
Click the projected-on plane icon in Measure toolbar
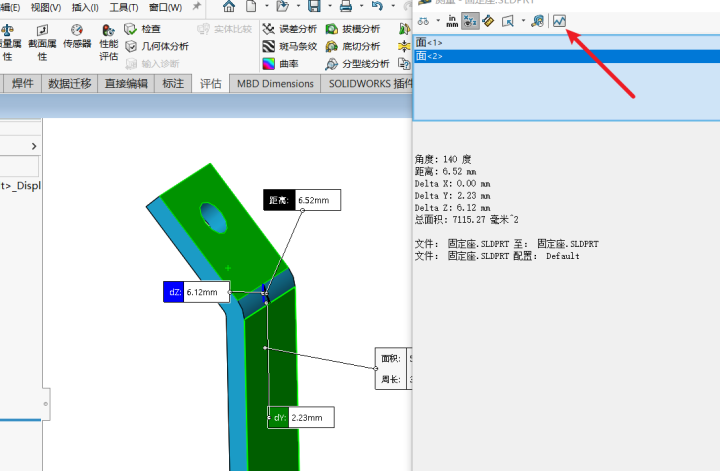507,21
